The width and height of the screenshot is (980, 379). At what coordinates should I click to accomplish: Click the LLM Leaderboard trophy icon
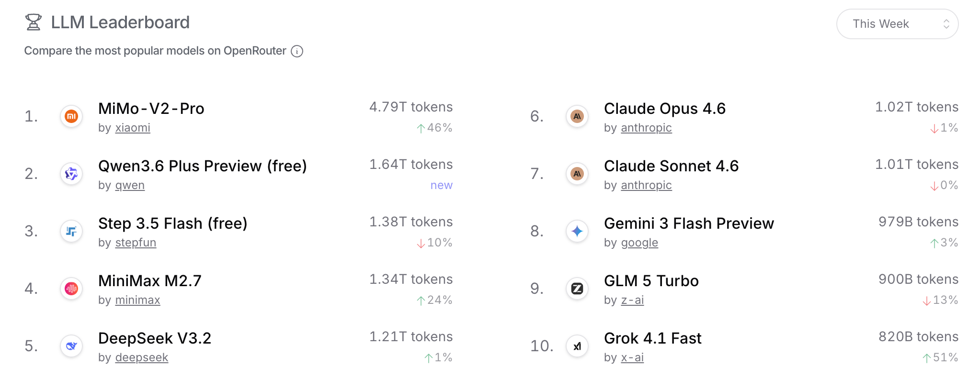(34, 22)
